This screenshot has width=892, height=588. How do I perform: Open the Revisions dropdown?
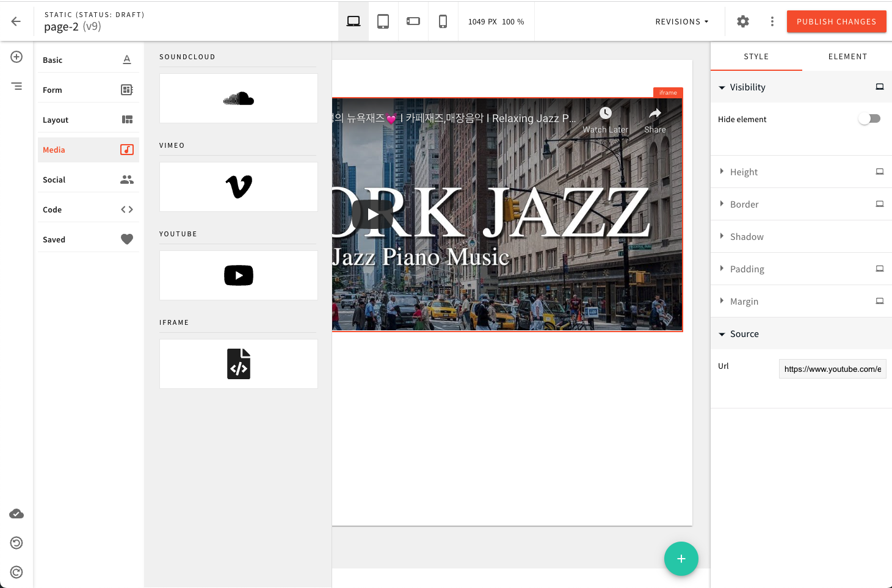[682, 21]
